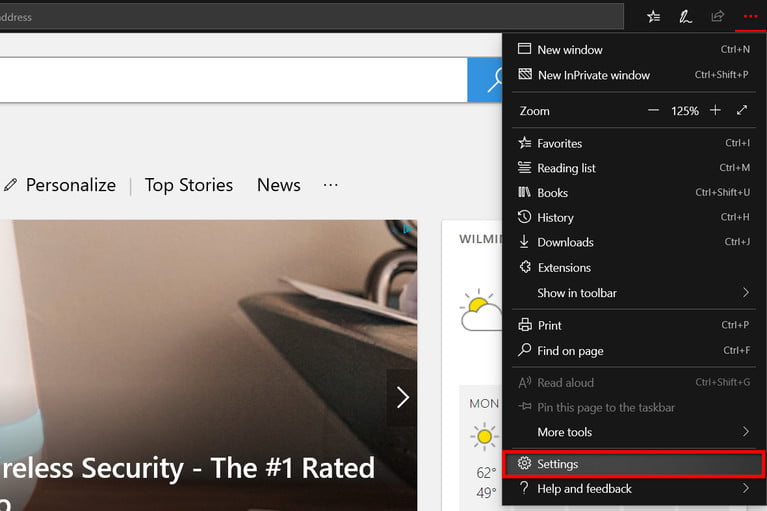767x511 pixels.
Task: Click the Ctrl+F shortcut label
Action: 737,350
